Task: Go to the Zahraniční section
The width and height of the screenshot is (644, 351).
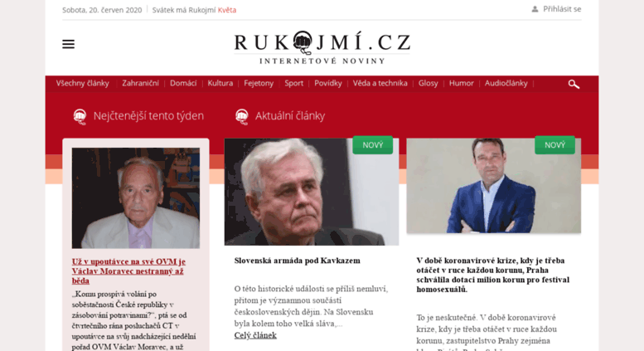Action: [x=140, y=84]
